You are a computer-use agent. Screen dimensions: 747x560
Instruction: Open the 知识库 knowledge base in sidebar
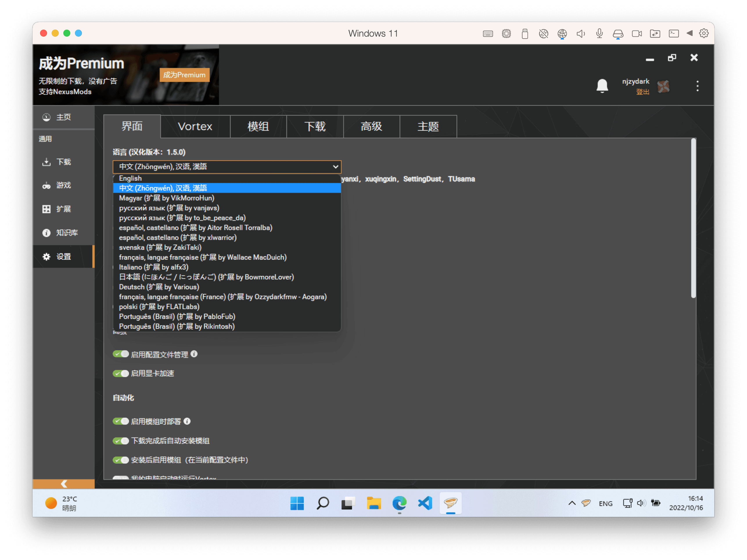[x=64, y=233]
